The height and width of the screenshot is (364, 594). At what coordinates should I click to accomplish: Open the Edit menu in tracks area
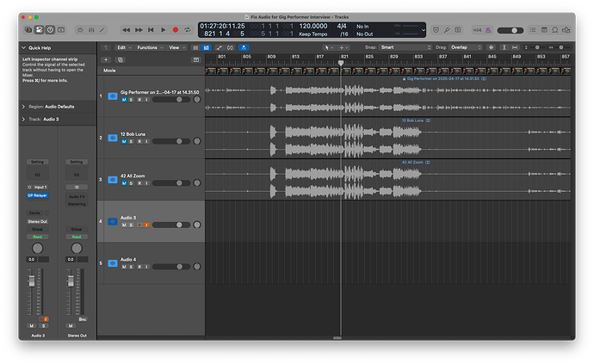point(123,47)
